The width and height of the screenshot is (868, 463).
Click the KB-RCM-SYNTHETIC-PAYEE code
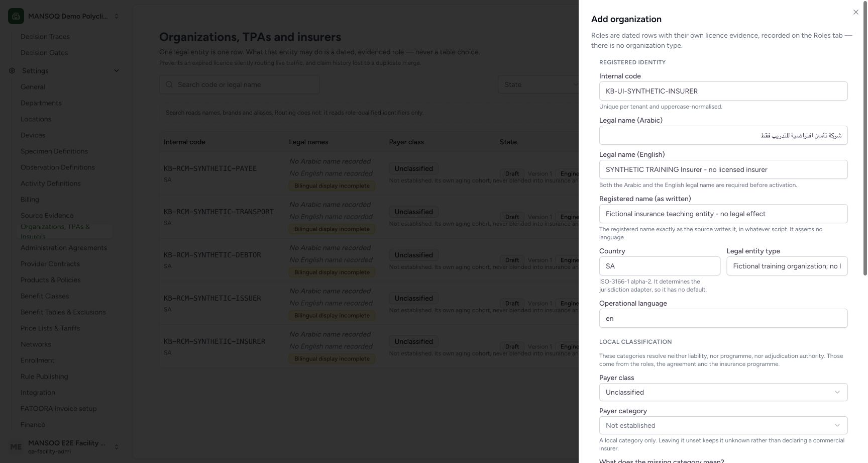pyautogui.click(x=210, y=168)
